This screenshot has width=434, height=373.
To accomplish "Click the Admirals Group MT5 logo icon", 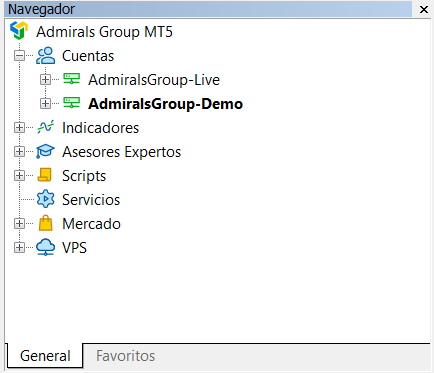I will (x=19, y=31).
